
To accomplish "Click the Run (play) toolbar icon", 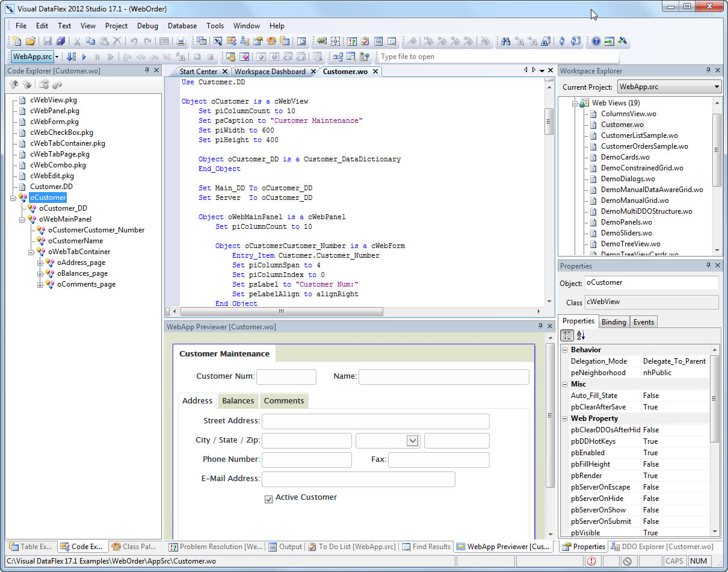I will coord(84,57).
